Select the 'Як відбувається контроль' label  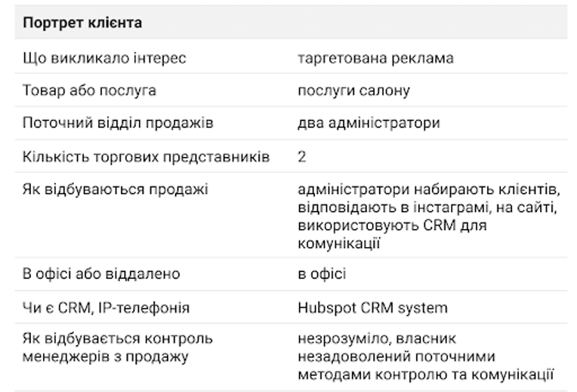(117, 338)
